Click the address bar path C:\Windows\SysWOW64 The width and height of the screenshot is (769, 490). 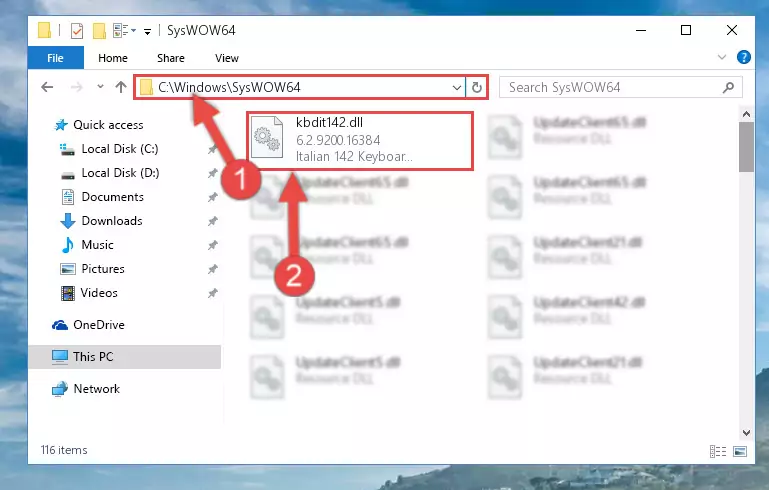(229, 87)
